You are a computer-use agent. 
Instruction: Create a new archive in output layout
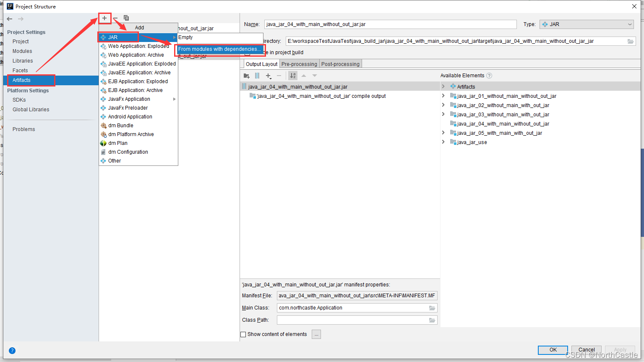coord(257,76)
